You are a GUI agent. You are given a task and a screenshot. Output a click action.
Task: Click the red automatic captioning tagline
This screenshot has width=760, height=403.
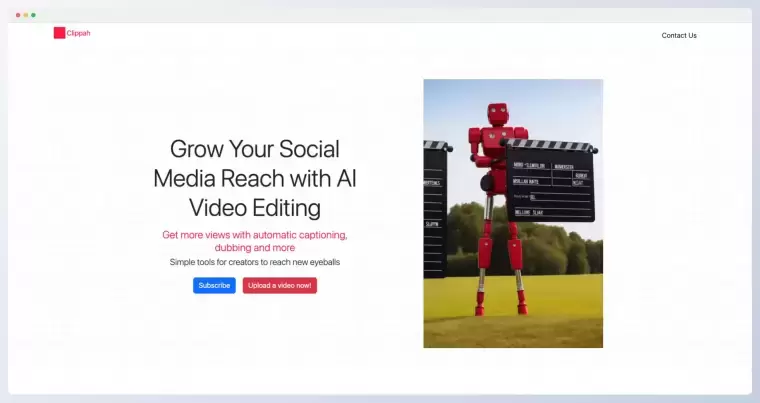(254, 234)
